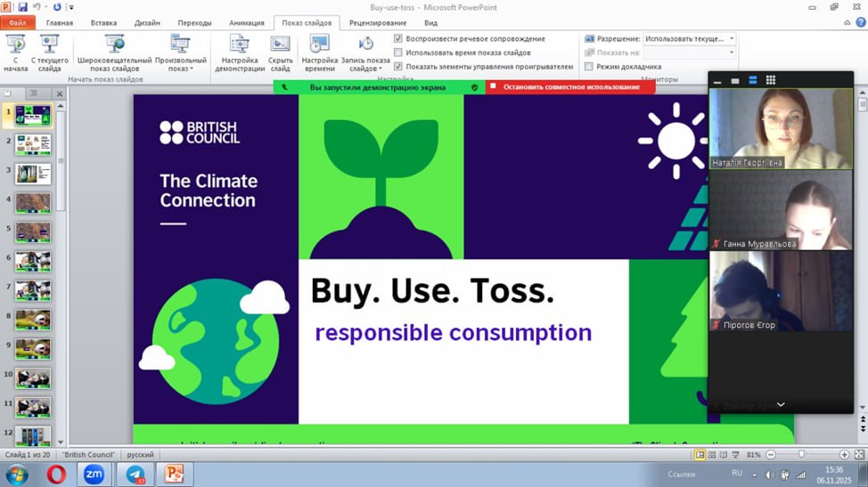Screen dimensions: 868x487
Task: Select Наталія Георгіївна video tile
Action: 781,129
